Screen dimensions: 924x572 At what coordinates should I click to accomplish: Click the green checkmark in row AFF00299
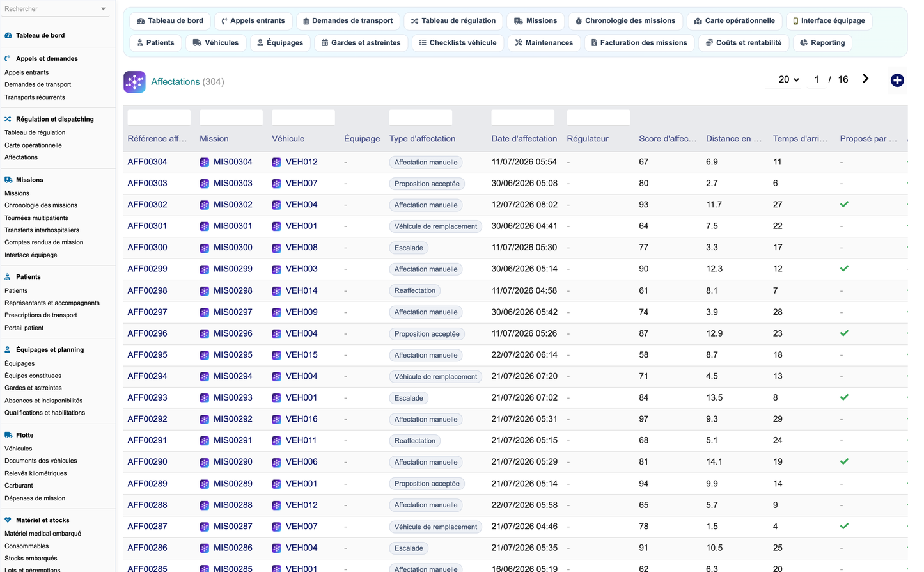coord(844,269)
